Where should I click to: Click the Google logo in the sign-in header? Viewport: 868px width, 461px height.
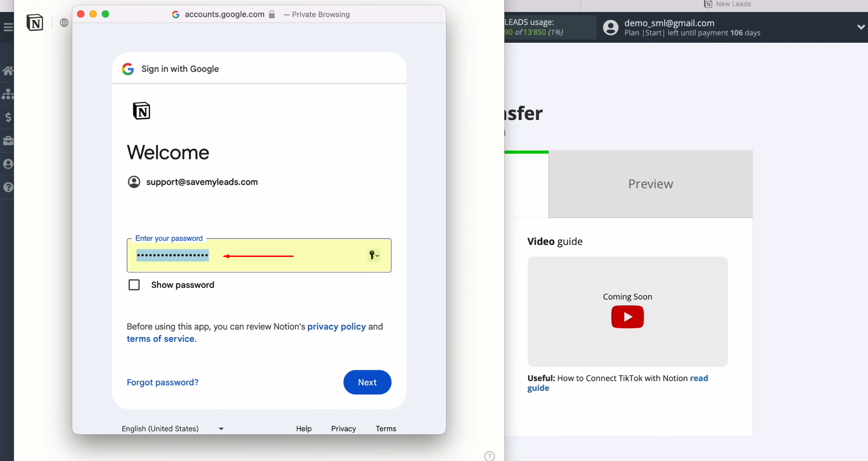coord(128,69)
